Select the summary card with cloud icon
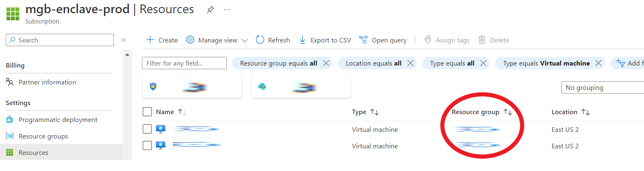The image size is (644, 171). click(x=301, y=87)
